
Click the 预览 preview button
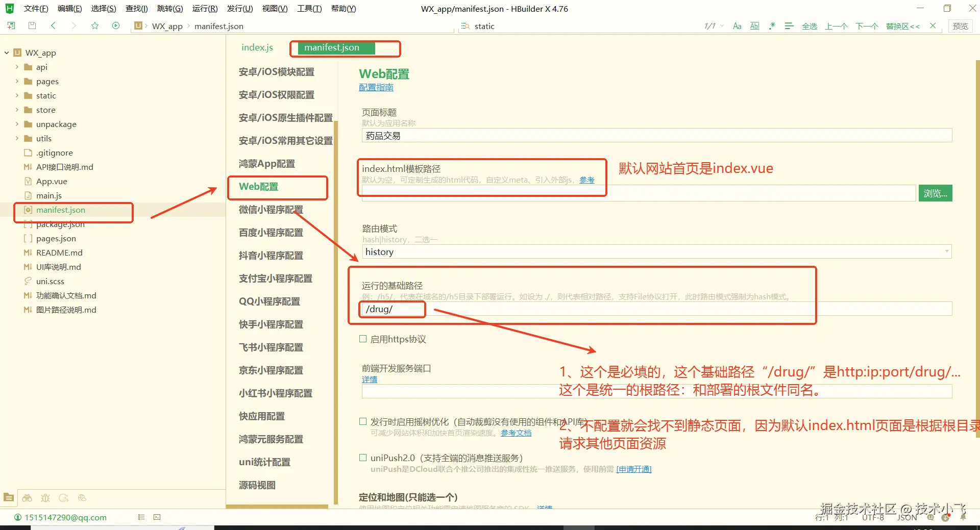(x=960, y=26)
